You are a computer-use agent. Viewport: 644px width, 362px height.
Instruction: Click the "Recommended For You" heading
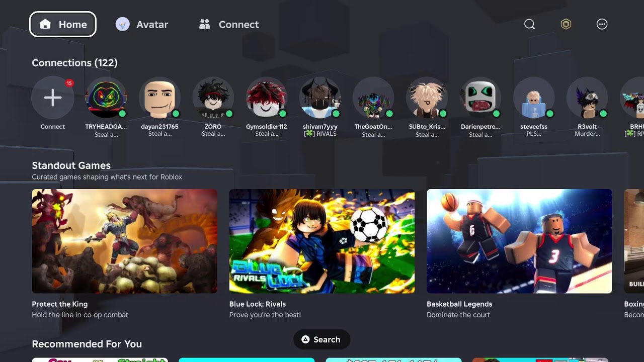pos(87,344)
